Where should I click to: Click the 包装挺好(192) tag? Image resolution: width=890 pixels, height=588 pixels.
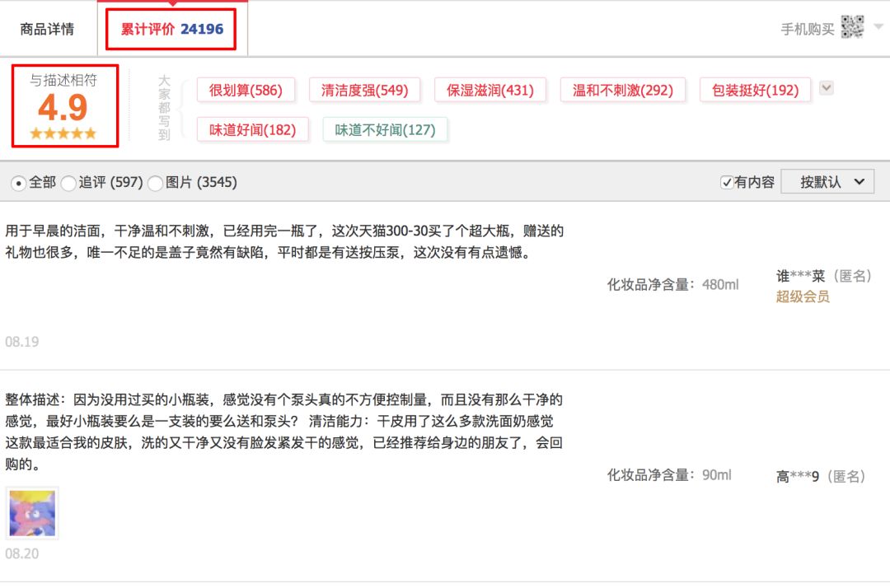click(752, 90)
